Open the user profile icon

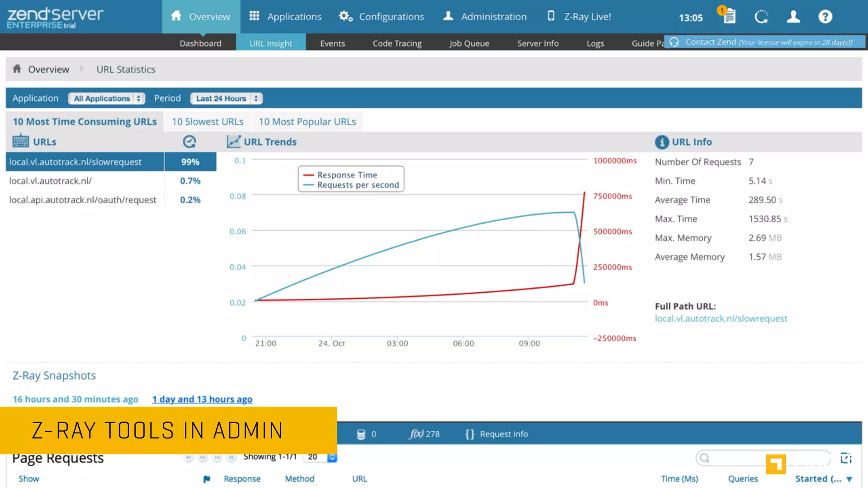pyautogui.click(x=793, y=17)
